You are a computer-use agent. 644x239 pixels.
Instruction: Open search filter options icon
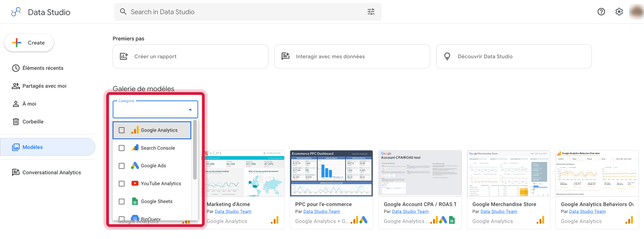(x=371, y=12)
